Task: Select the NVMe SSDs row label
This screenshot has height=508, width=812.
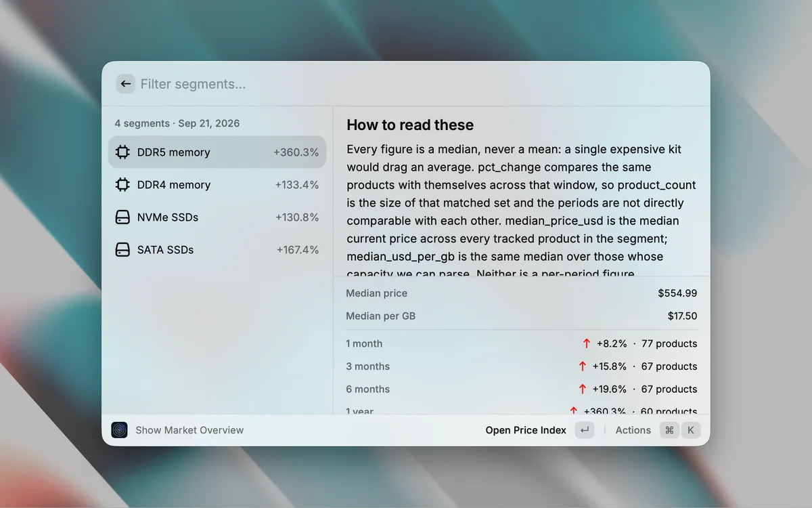Action: [x=168, y=217]
